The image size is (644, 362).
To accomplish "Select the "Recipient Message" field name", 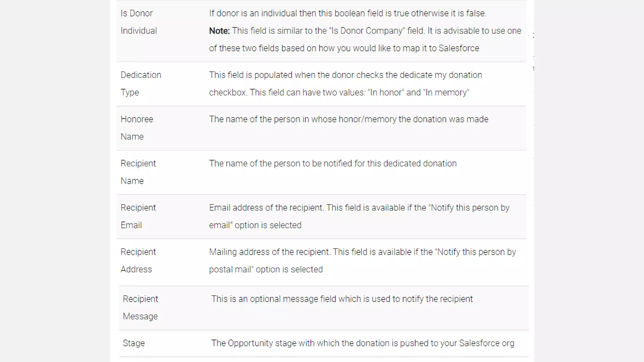I will [x=140, y=307].
